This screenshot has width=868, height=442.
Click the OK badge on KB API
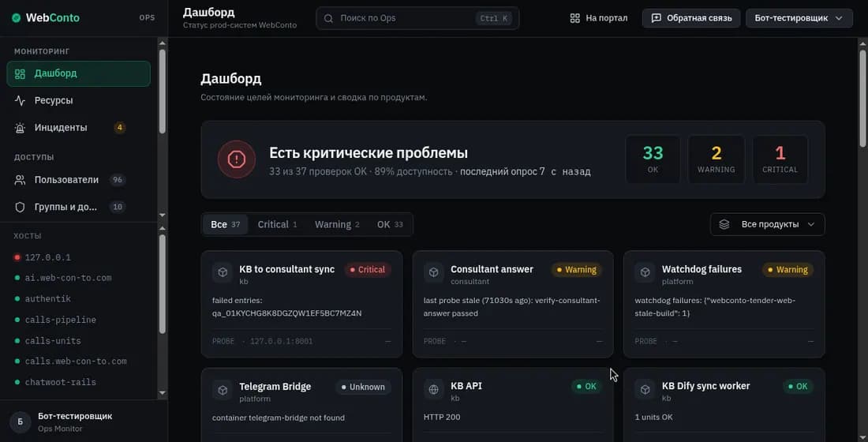click(586, 387)
